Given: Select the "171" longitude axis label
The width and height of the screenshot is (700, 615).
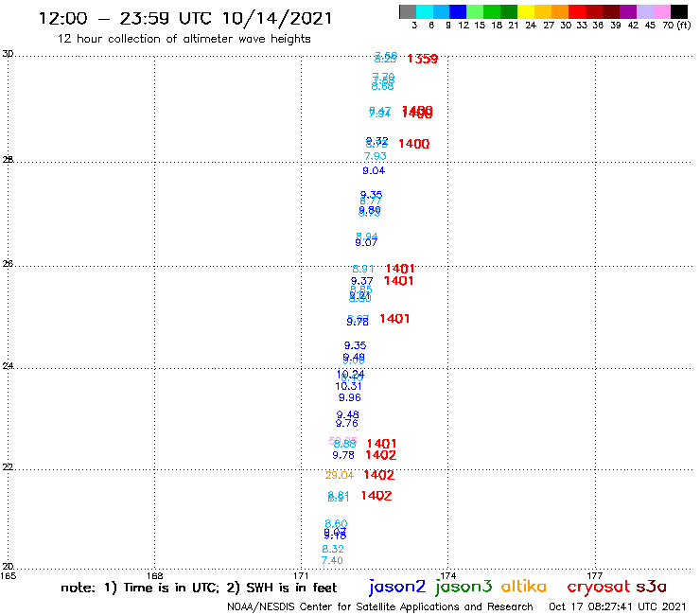Looking at the screenshot, I should (x=302, y=576).
